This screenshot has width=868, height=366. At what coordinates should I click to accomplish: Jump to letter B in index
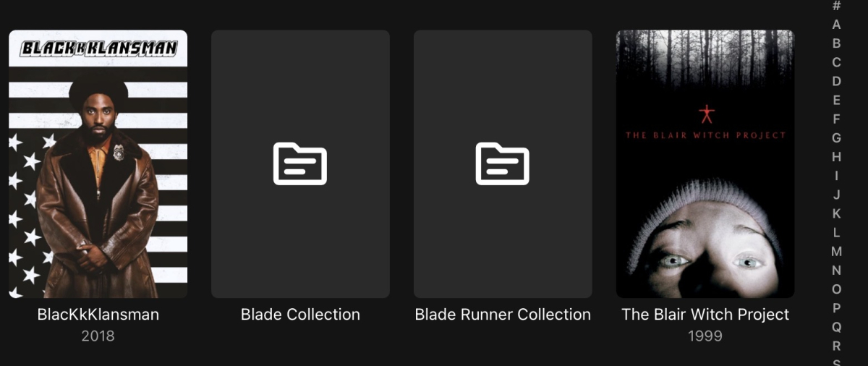point(837,43)
